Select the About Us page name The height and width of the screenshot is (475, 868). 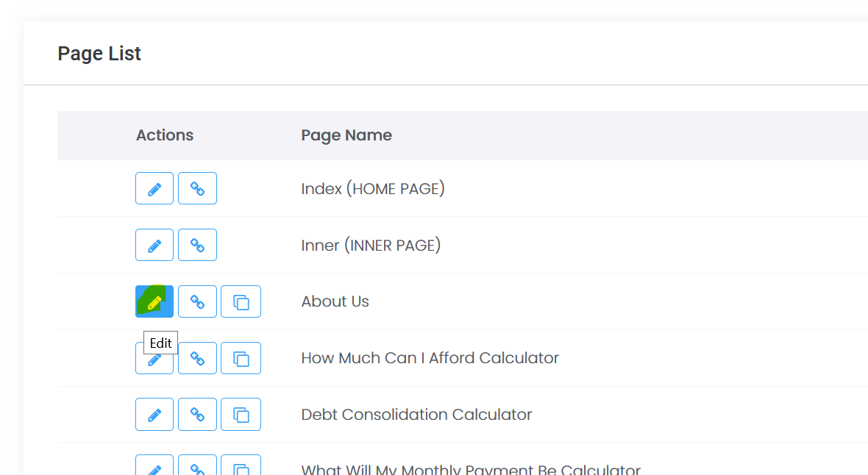(x=335, y=301)
